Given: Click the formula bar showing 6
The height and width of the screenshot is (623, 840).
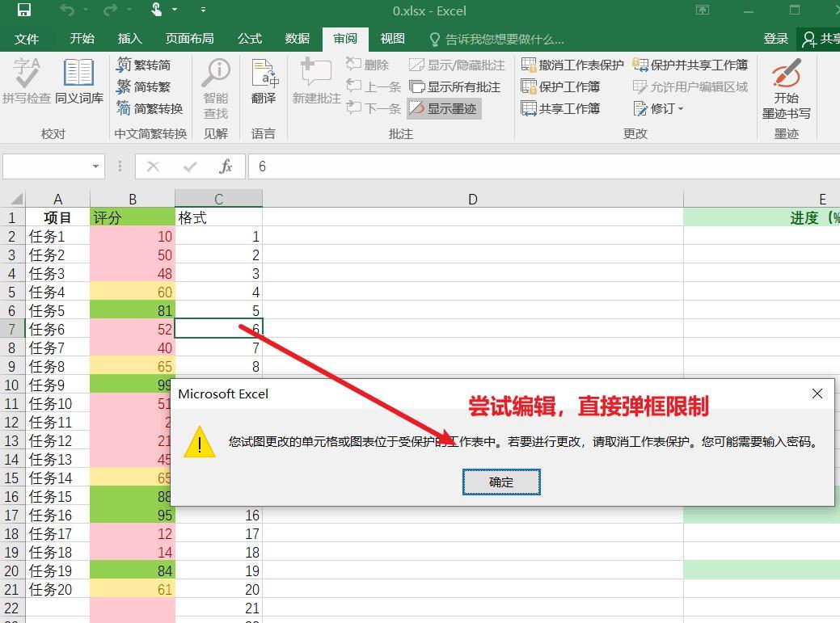Looking at the screenshot, I should click(x=544, y=166).
